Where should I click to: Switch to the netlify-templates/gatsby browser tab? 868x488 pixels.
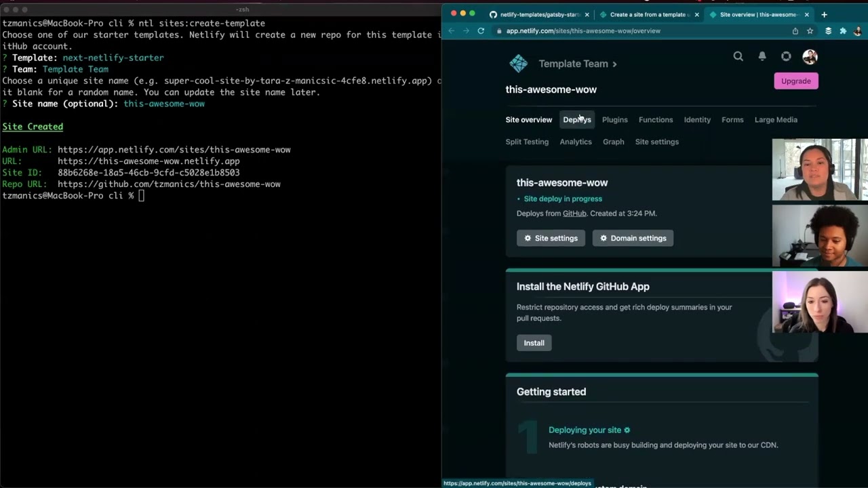coord(539,14)
